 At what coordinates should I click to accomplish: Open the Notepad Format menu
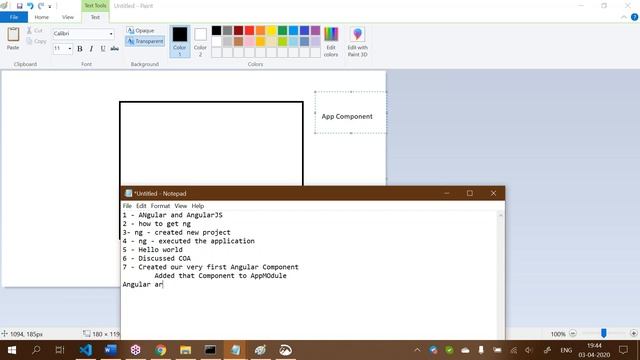160,206
